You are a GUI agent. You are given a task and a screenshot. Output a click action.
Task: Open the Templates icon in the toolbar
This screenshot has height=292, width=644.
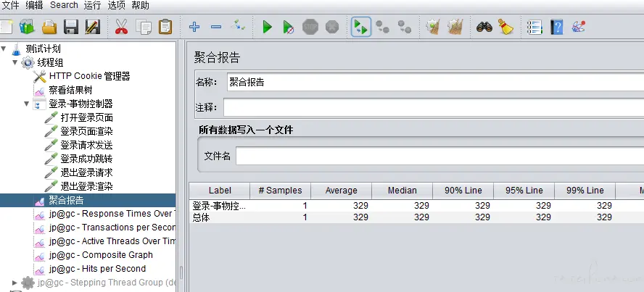click(x=27, y=27)
